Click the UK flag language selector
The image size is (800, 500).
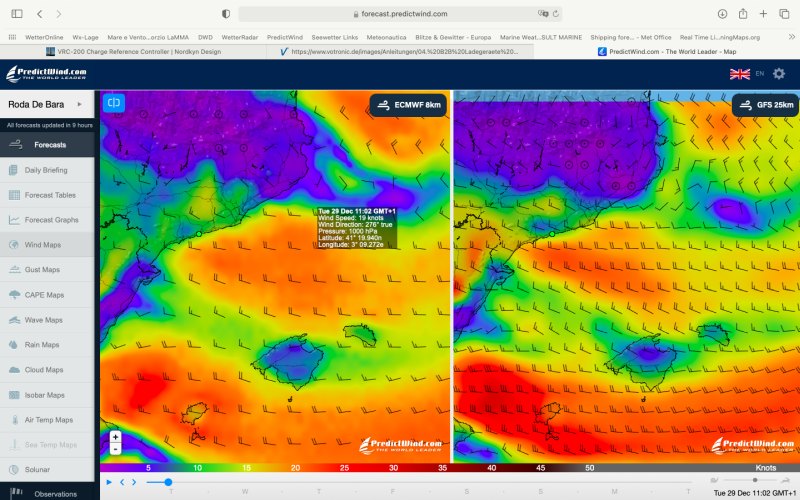(x=740, y=74)
